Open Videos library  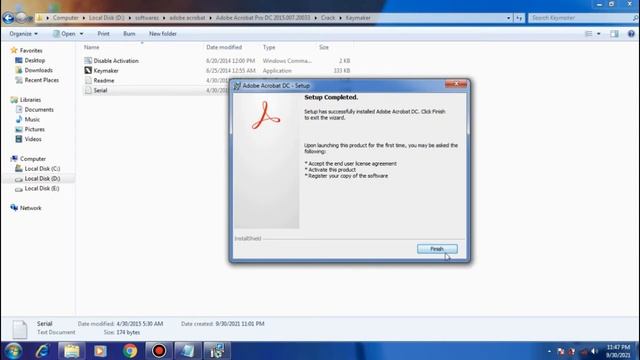tap(33, 139)
